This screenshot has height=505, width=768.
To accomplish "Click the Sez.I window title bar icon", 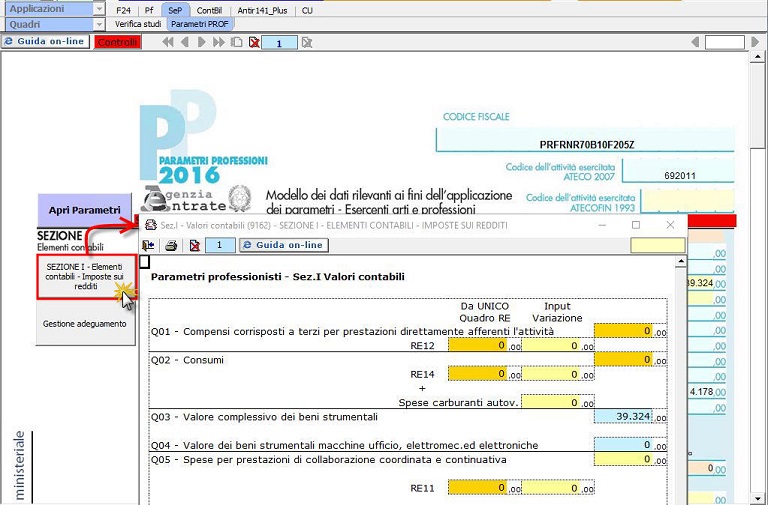I will [150, 225].
